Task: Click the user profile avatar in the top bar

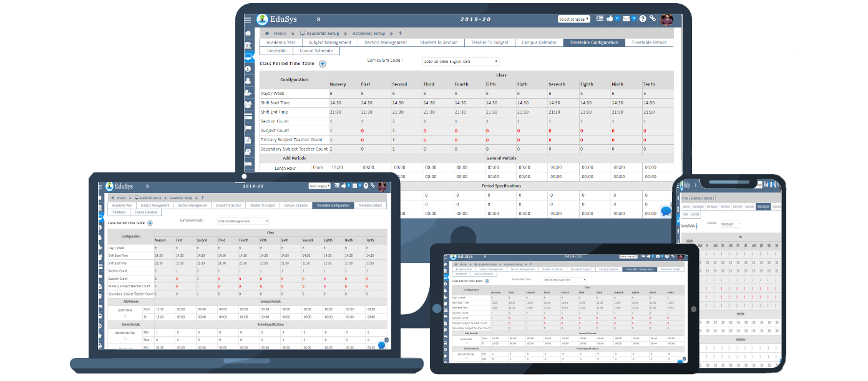Action: [x=667, y=19]
